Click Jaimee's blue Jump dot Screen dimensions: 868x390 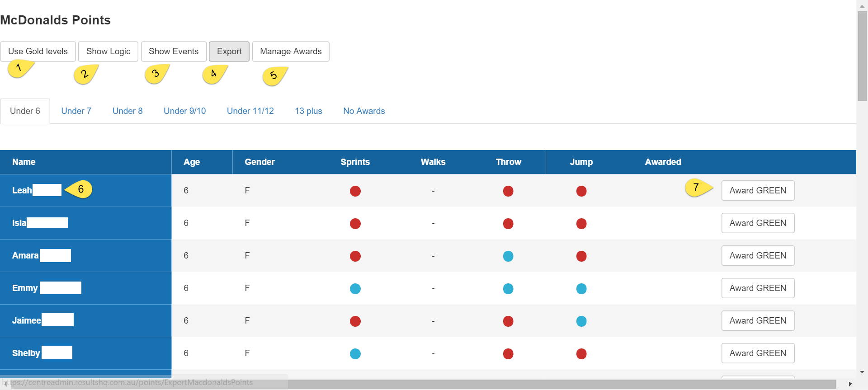tap(581, 321)
